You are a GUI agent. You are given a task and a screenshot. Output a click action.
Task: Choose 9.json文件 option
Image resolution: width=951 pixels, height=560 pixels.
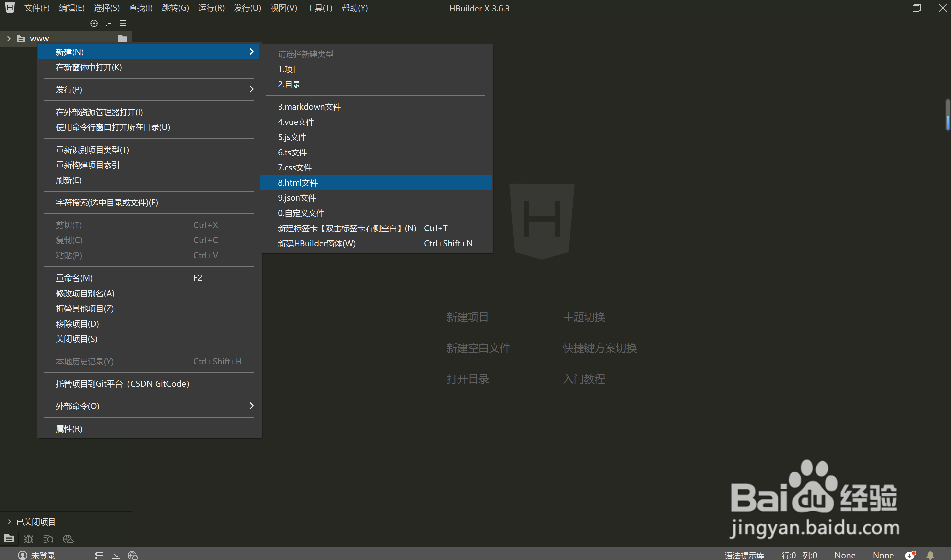[x=375, y=198]
